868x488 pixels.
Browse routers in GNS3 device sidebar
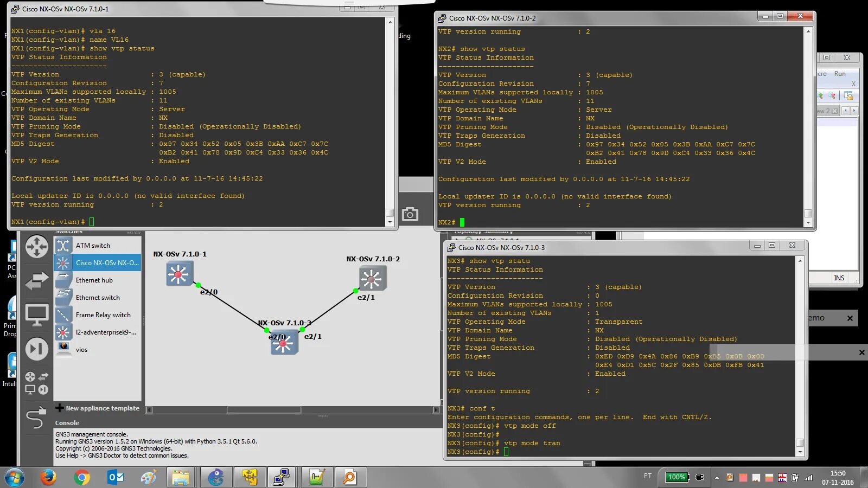click(37, 247)
